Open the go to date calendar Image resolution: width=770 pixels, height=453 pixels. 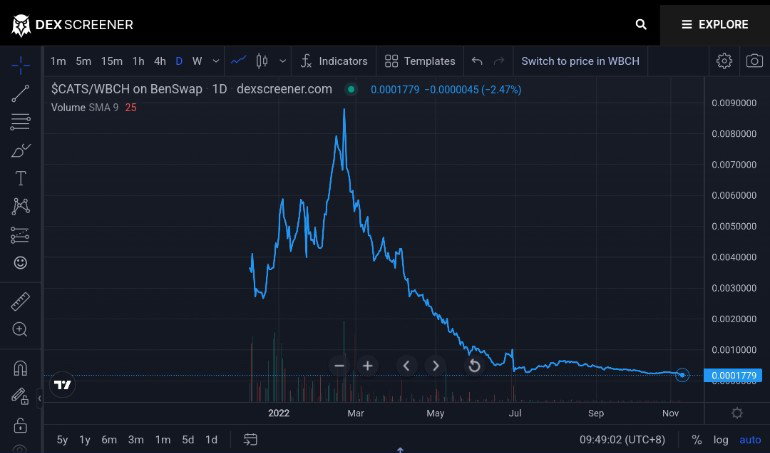(x=250, y=439)
